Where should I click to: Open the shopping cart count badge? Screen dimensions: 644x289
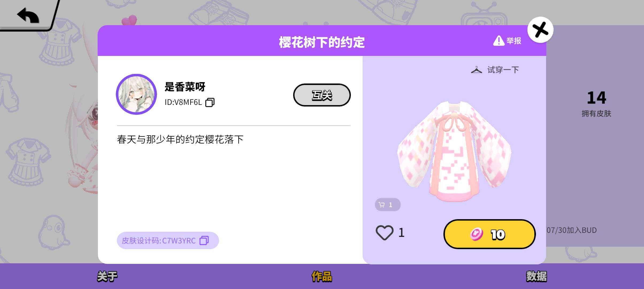tap(388, 205)
